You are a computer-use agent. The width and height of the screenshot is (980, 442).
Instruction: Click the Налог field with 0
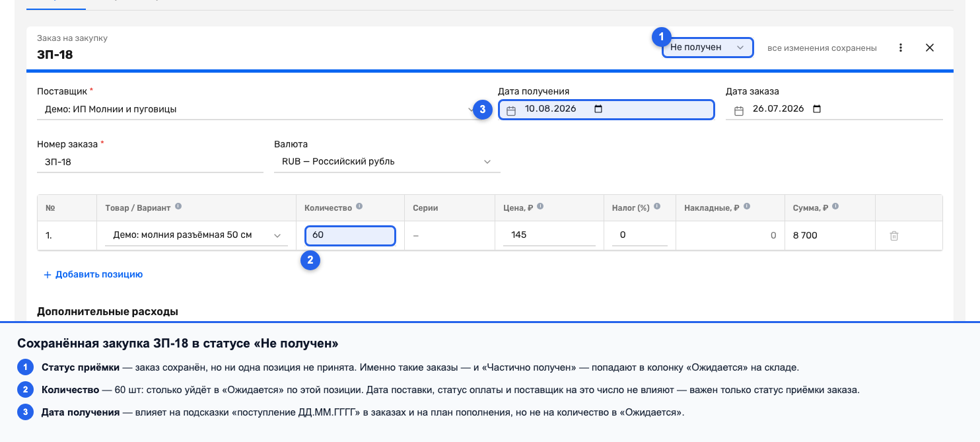[x=639, y=235]
